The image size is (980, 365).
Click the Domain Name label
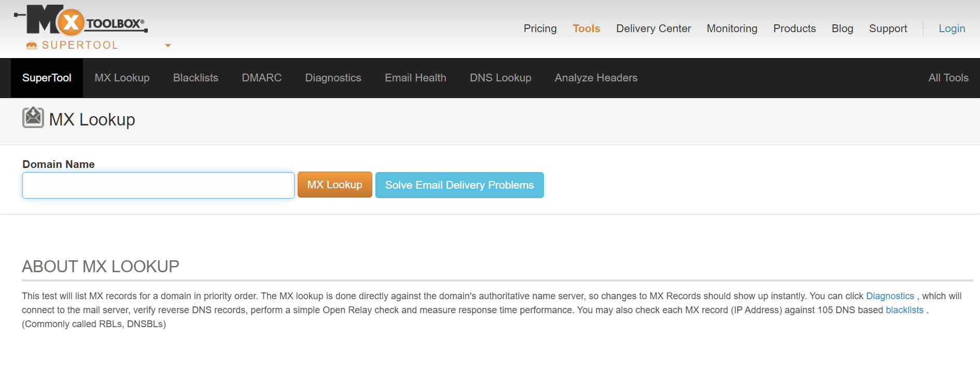pos(59,164)
